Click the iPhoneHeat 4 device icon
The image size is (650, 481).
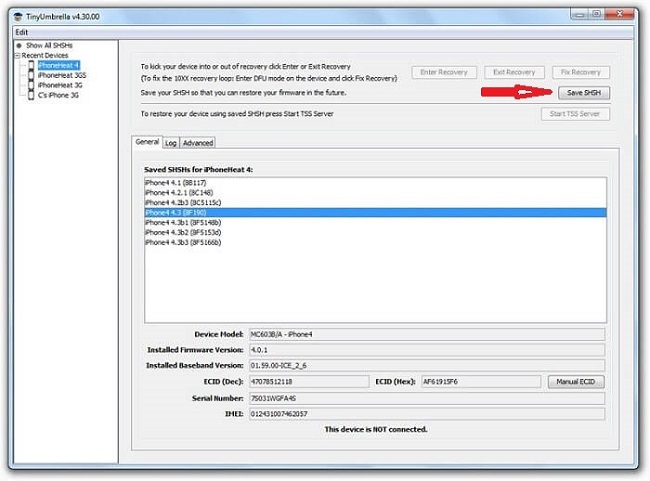[31, 66]
